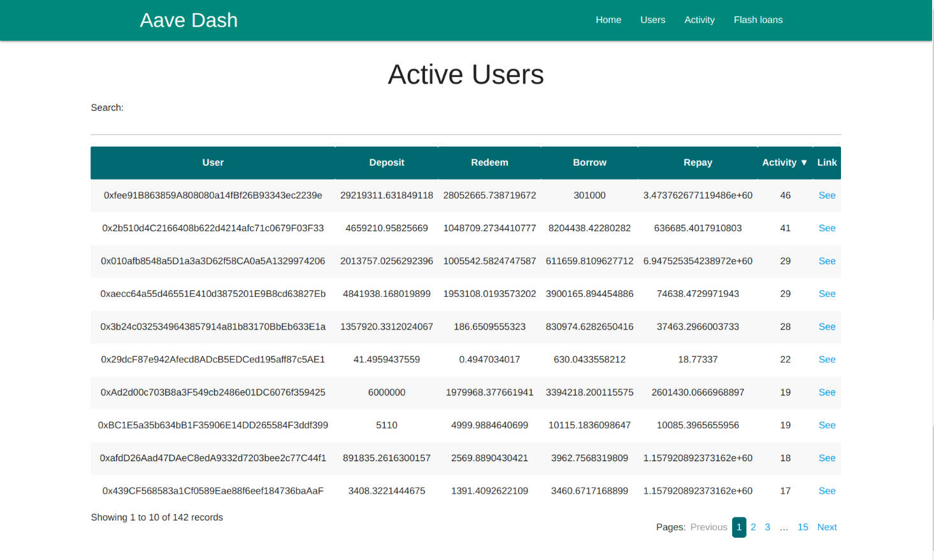Focus the Search input field
The image size is (934, 560).
click(466, 123)
